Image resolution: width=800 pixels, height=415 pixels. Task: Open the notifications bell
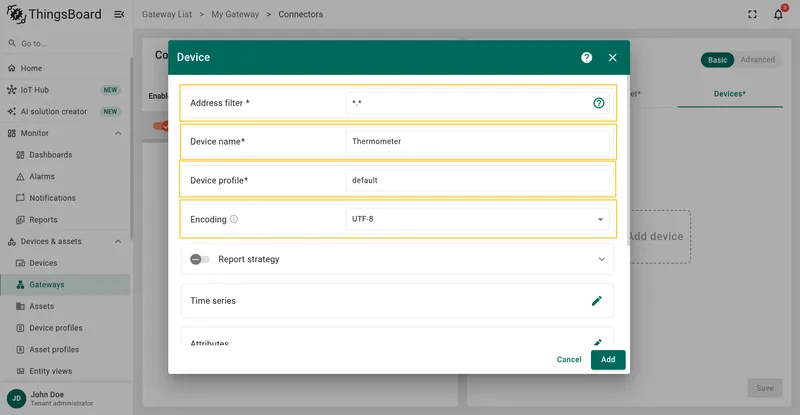(x=778, y=14)
